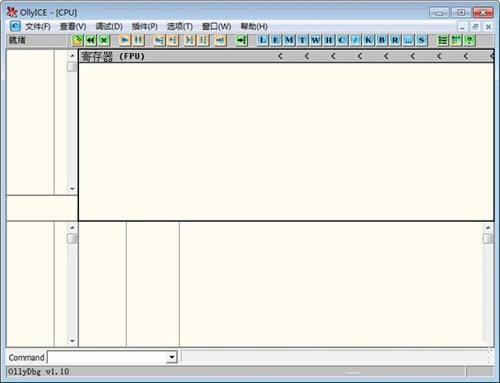The width and height of the screenshot is (500, 383).
Task: Expand the Command history dropdown arrow
Action: point(172,357)
